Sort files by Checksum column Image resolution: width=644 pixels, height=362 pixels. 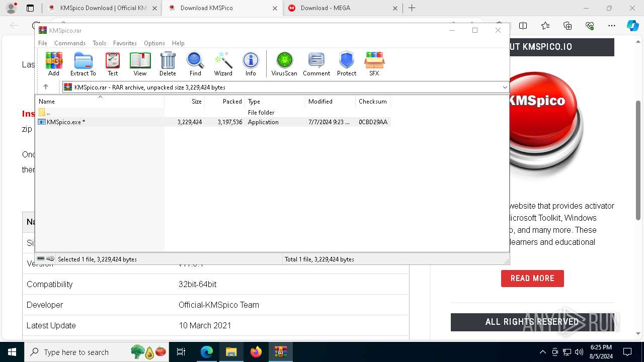[x=373, y=102]
